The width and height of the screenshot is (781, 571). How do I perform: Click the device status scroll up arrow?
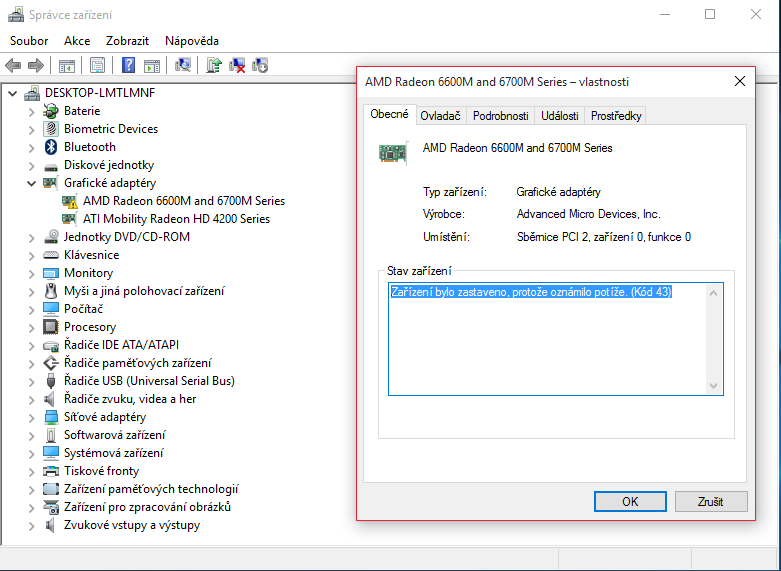[713, 293]
